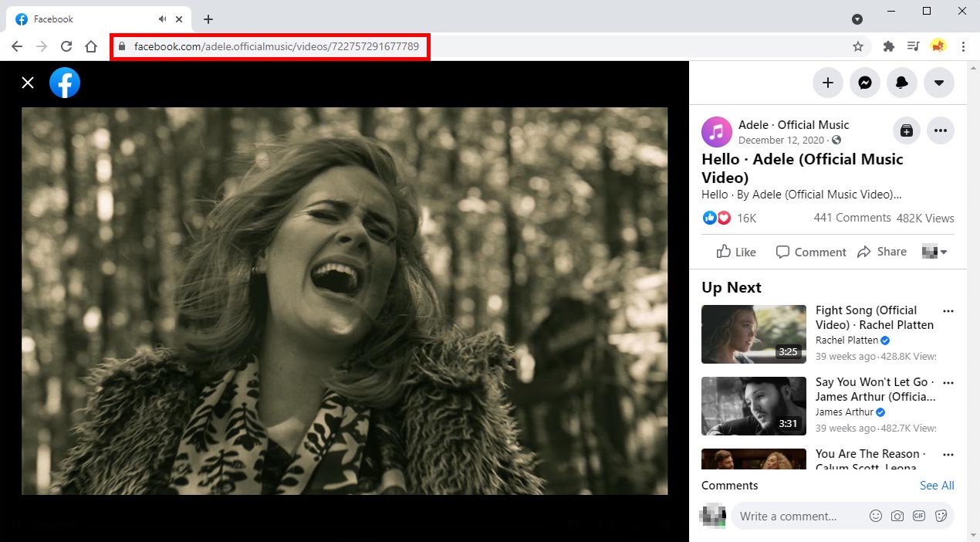Viewport: 980px width, 542px height.
Task: Click the 16K reactions count
Action: (746, 218)
